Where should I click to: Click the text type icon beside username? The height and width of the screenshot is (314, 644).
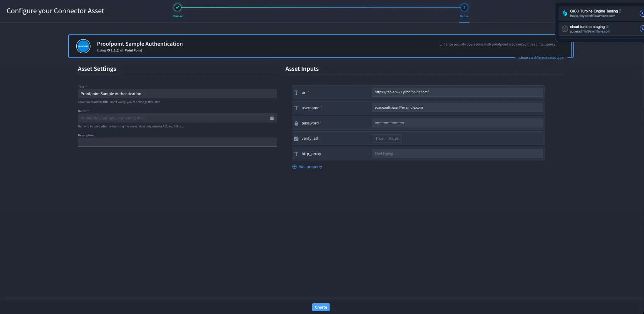296,108
